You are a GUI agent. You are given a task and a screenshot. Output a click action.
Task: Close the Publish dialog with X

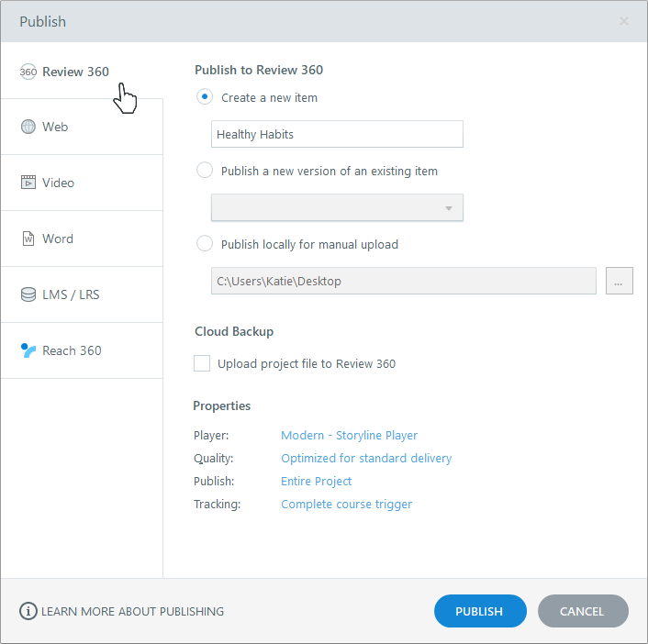[x=624, y=21]
